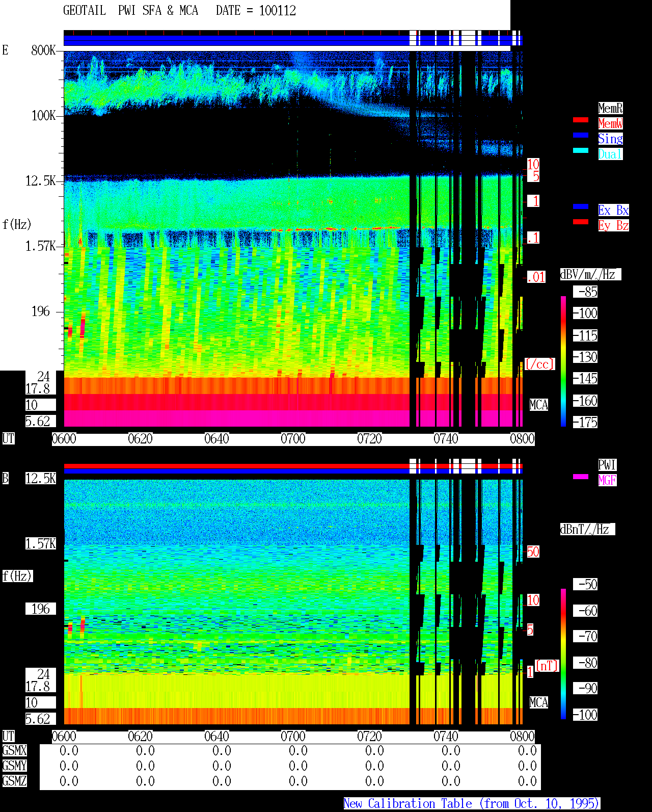Viewport: 652px width, 812px height.
Task: Click the cyan Dual legend swatch
Action: click(x=581, y=150)
